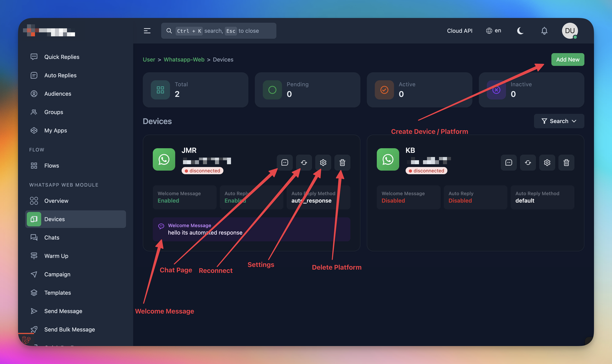
Task: Click the JMR WhatsApp logo icon
Action: pyautogui.click(x=164, y=159)
